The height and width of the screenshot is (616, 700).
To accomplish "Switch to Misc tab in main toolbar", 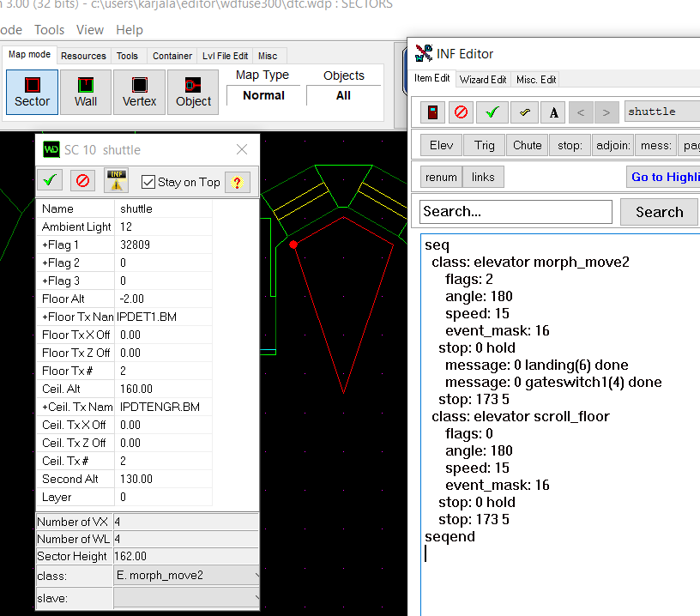I will coord(268,56).
